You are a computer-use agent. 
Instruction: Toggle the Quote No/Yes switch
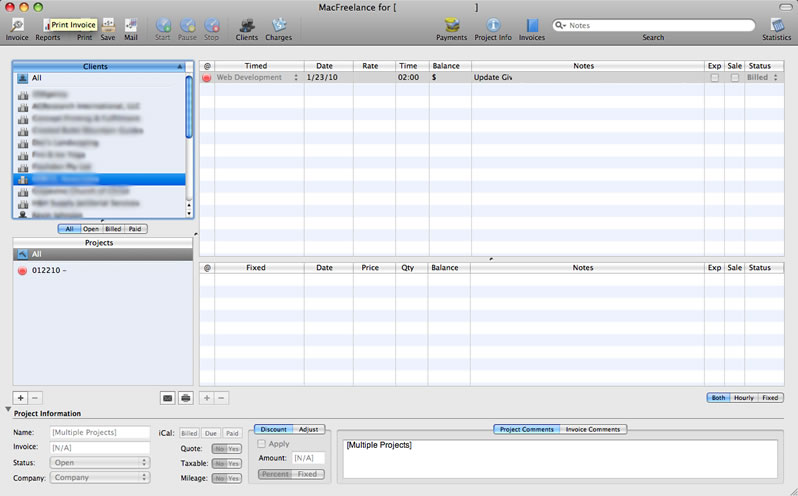pyautogui.click(x=226, y=449)
